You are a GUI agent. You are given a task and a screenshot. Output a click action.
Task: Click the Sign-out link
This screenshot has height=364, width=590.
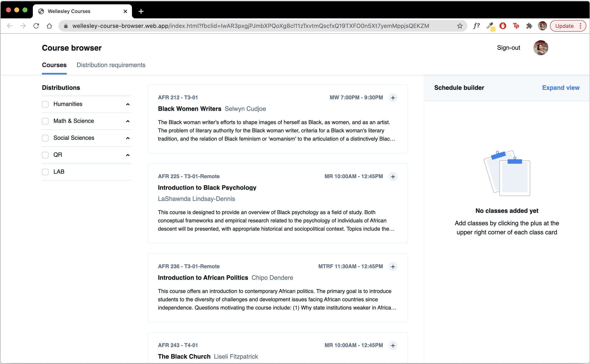pos(508,48)
